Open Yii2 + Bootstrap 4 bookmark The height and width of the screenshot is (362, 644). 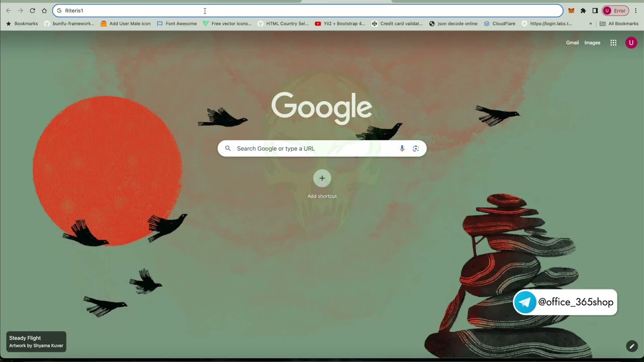(x=340, y=24)
